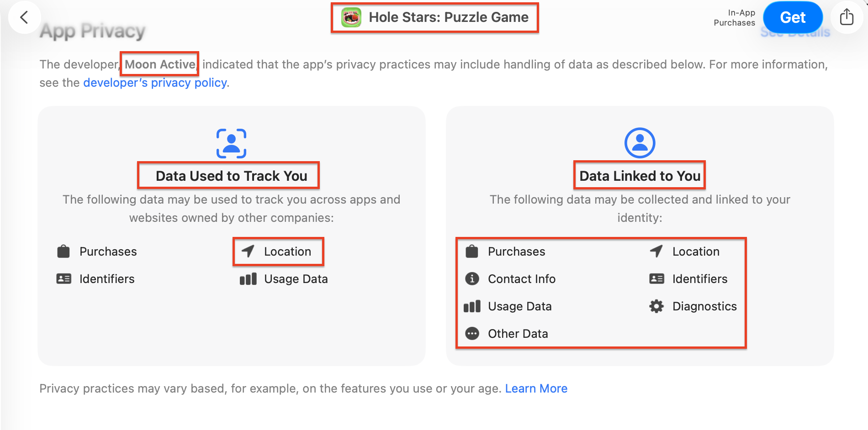Open the developer's privacy policy link
This screenshot has width=868, height=430.
click(x=155, y=83)
